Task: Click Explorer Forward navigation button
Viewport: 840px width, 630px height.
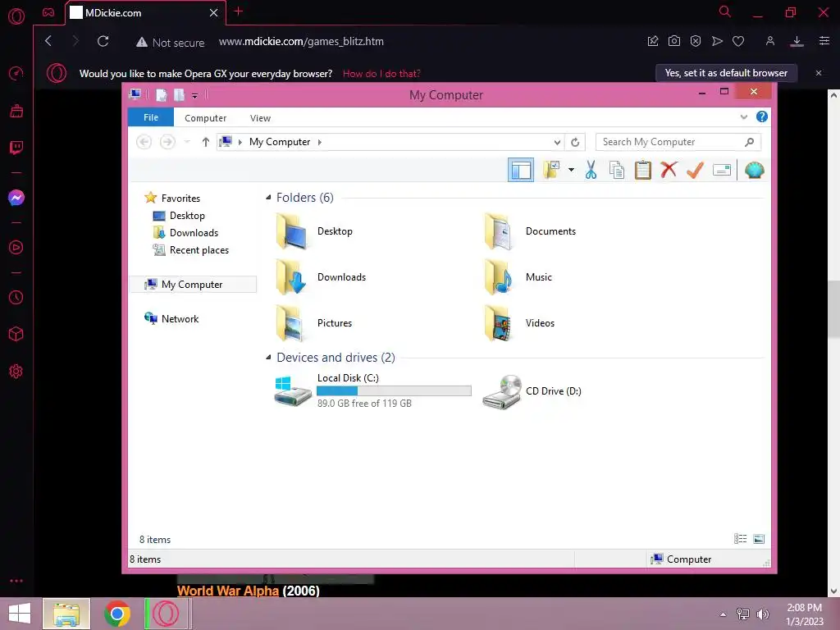Action: (167, 142)
